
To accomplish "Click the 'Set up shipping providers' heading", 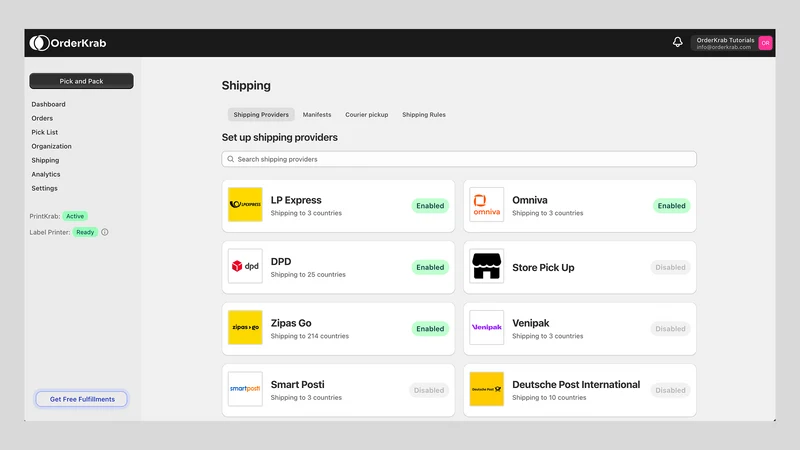I will 280,138.
